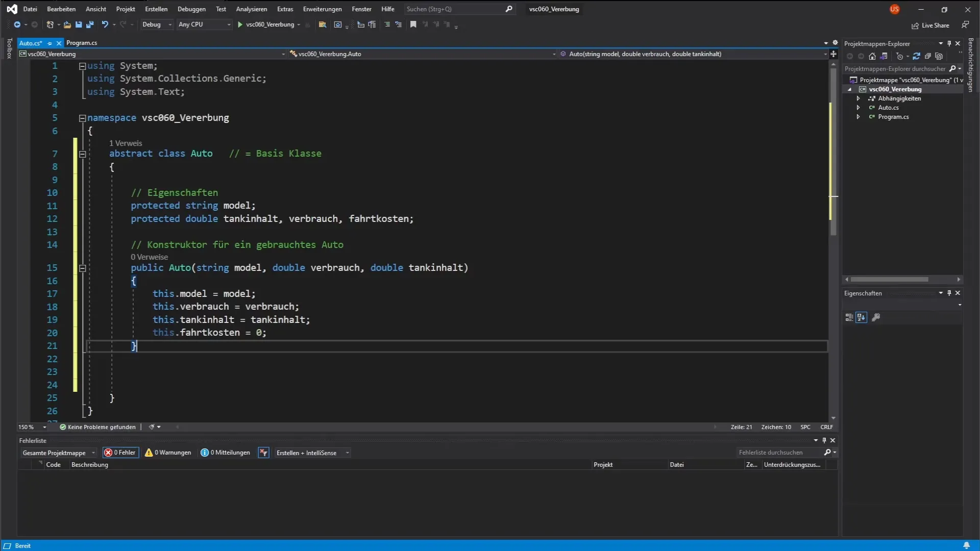
Task: Click the categorized view icon in Eigenschaften
Action: click(x=849, y=317)
